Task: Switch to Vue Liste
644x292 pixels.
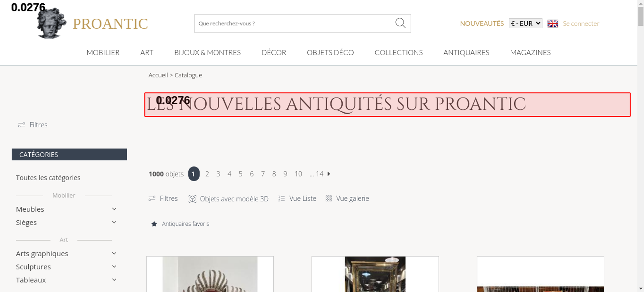Action: coord(297,198)
